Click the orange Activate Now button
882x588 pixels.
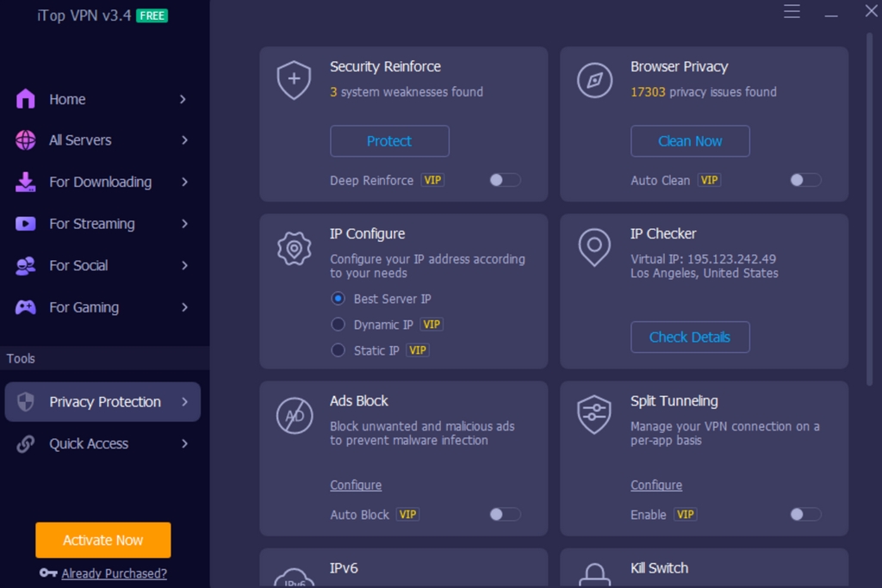coord(103,540)
